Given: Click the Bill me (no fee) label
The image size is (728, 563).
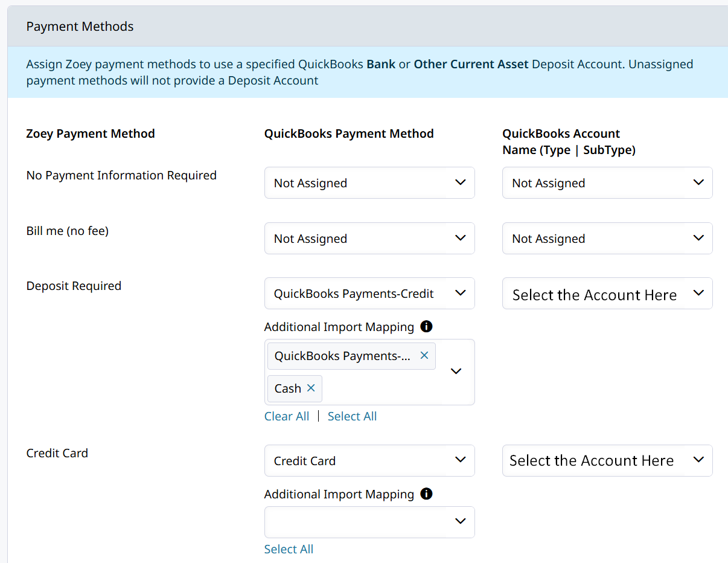Looking at the screenshot, I should tap(68, 231).
